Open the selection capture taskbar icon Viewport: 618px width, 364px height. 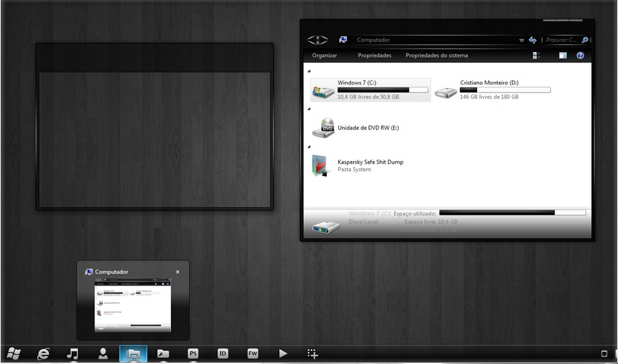pyautogui.click(x=313, y=353)
